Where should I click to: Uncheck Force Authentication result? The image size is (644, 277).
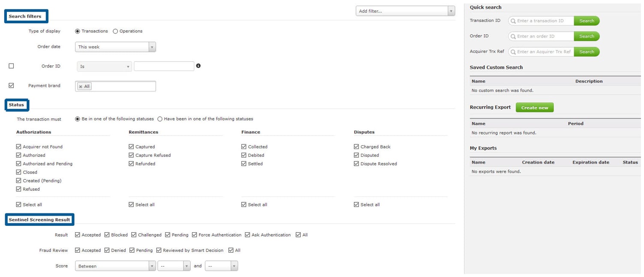195,234
